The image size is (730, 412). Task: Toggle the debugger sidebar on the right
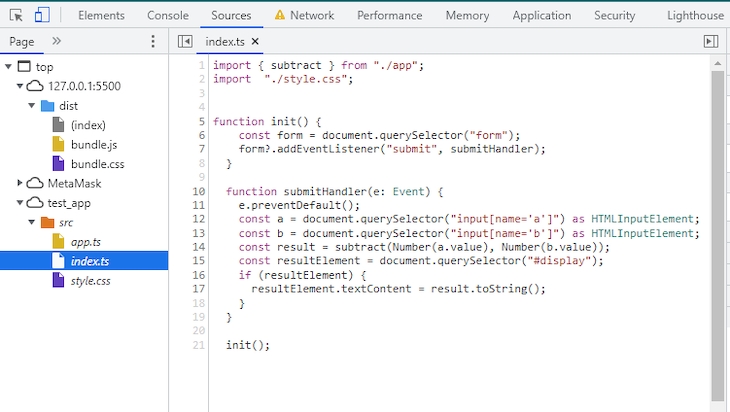point(711,41)
